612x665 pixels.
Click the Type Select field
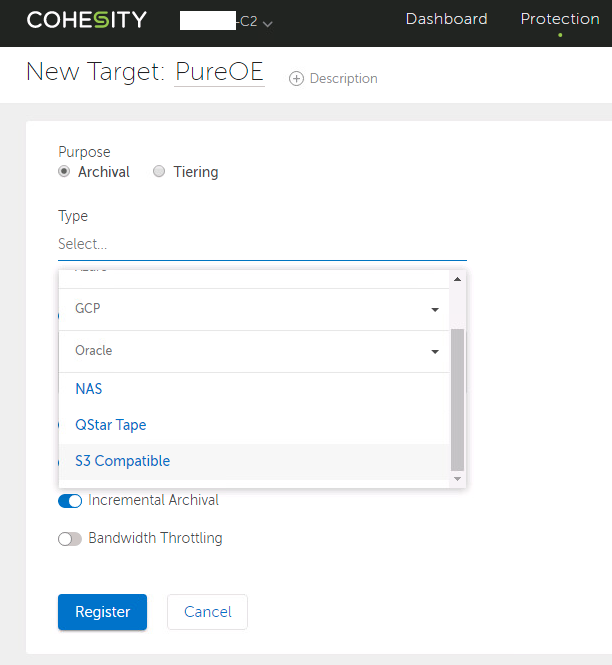coord(262,244)
